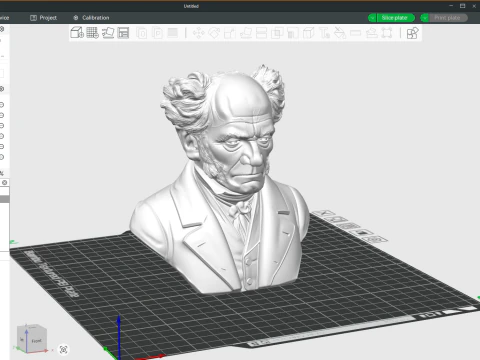Click the Split to parts icon
480x360 pixels.
click(157, 33)
